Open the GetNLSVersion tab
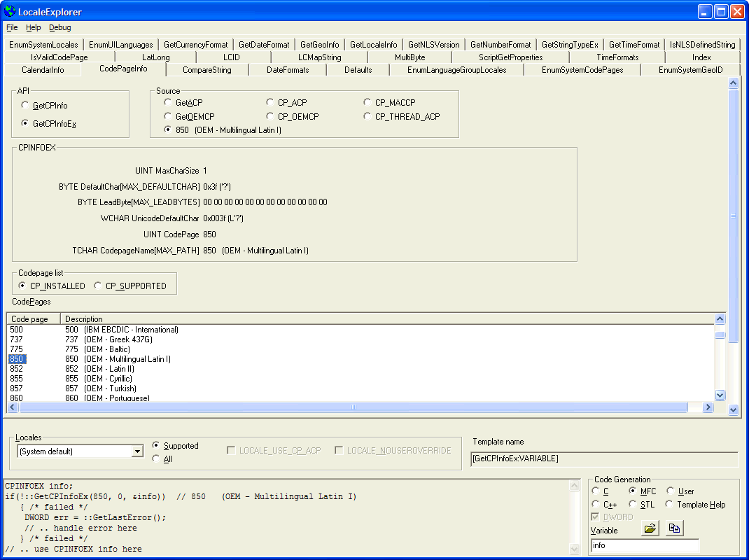749x560 pixels. tap(434, 44)
